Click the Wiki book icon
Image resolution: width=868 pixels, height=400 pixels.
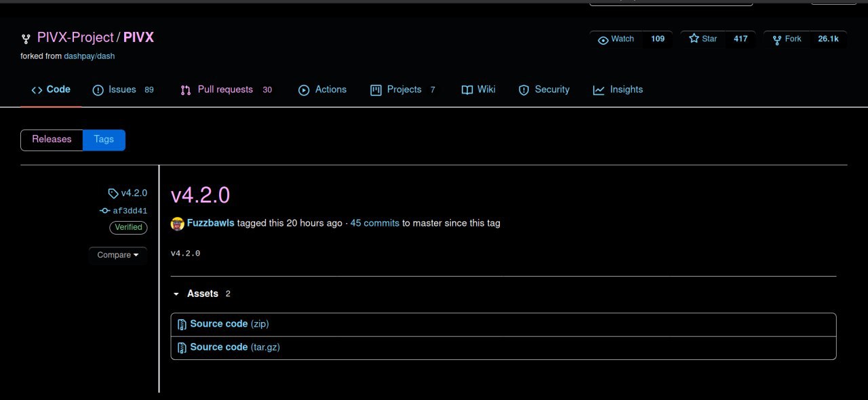click(x=467, y=90)
